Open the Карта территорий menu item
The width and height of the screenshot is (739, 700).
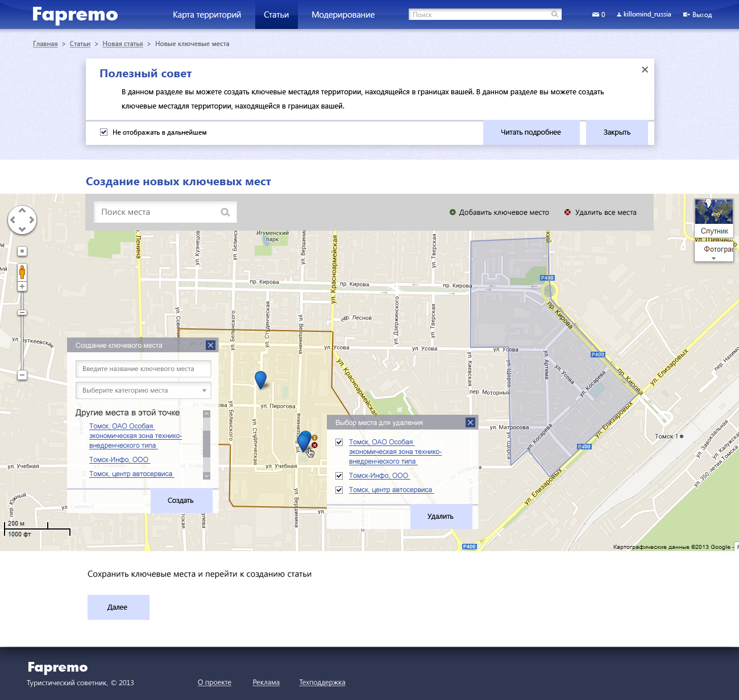pyautogui.click(x=207, y=15)
